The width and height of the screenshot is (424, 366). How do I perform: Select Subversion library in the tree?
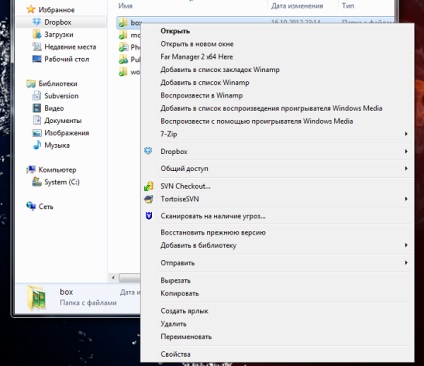tap(62, 96)
